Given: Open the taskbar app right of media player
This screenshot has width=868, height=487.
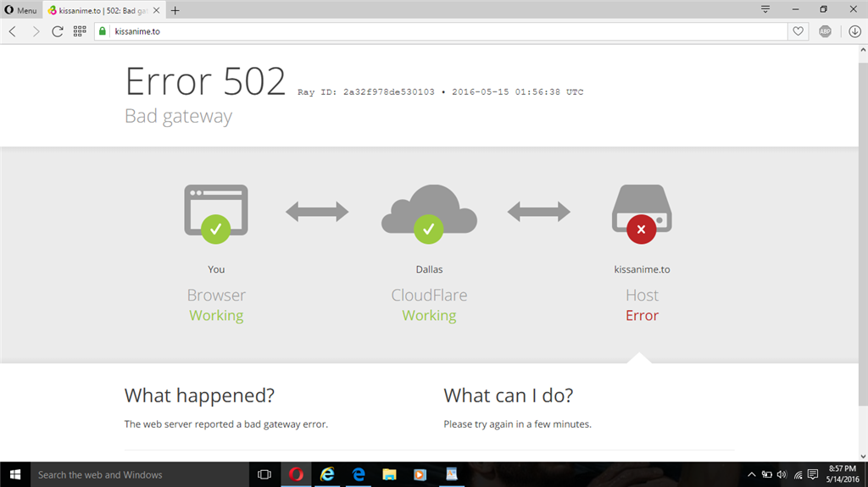Looking at the screenshot, I should pyautogui.click(x=452, y=474).
